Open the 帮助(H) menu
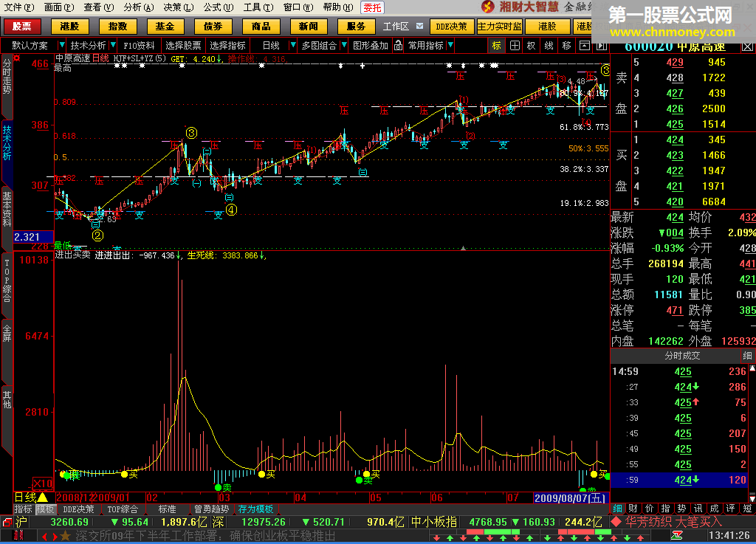756x544 pixels. click(338, 7)
